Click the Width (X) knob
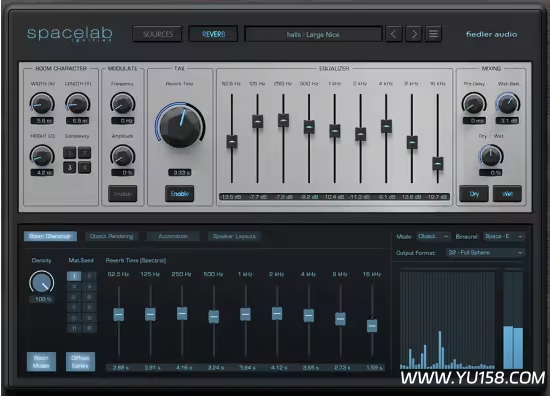 [42, 103]
